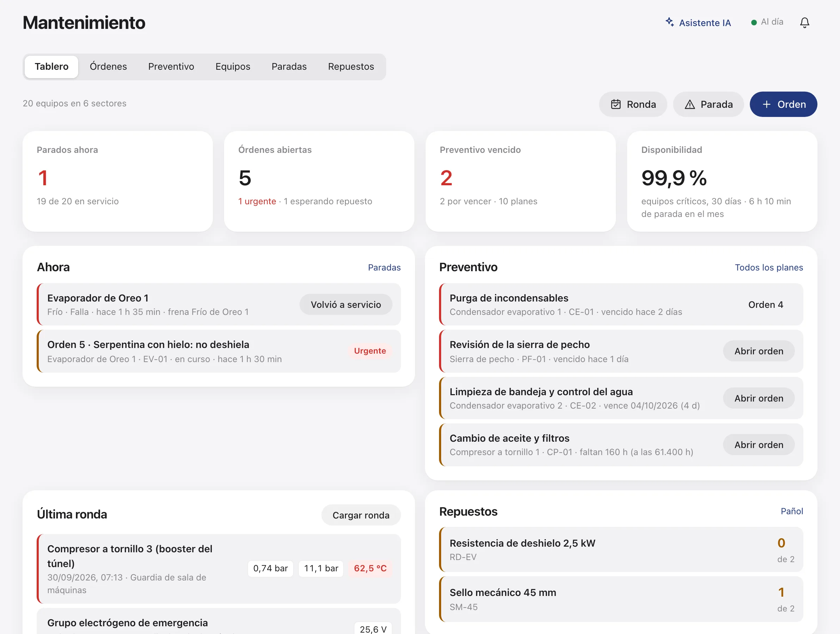Select Resistencia de deshielo 2,5 kW row

[621, 549]
